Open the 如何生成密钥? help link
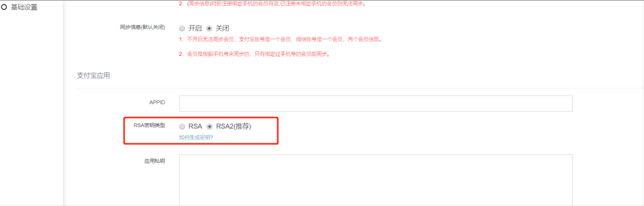This screenshot has width=644, height=206. point(196,137)
